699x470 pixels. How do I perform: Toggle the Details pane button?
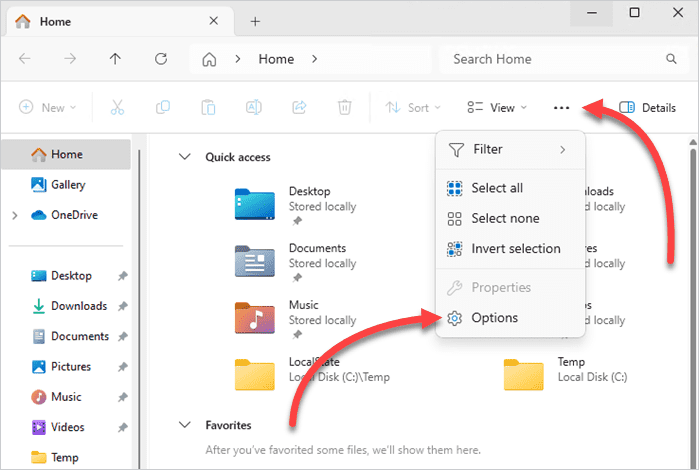pyautogui.click(x=647, y=107)
